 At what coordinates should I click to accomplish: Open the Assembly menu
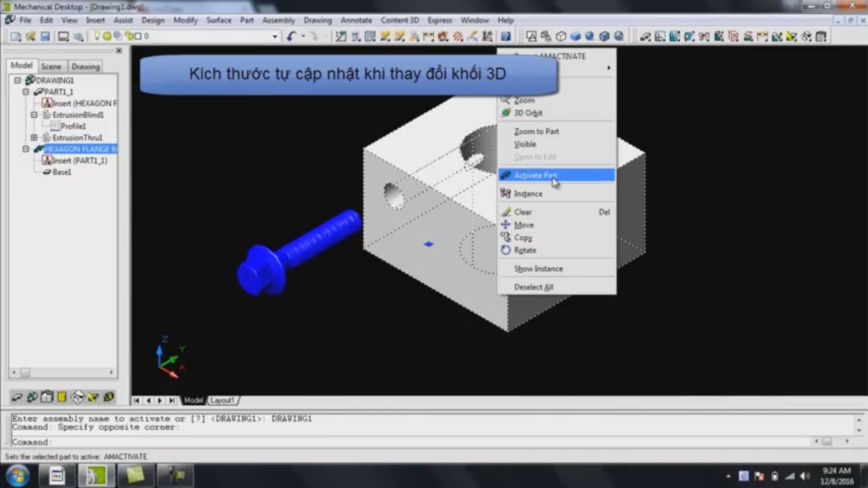click(278, 20)
